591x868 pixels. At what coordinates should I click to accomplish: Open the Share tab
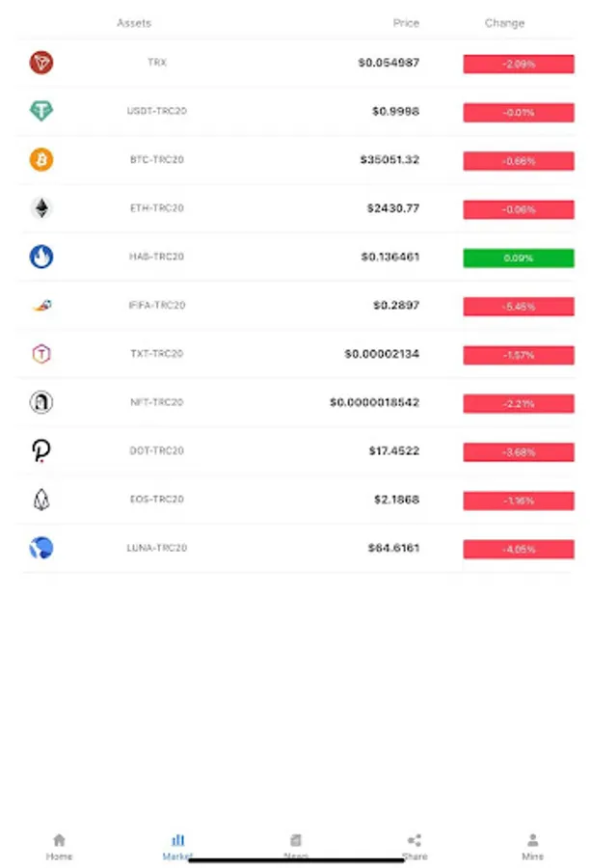pyautogui.click(x=415, y=847)
